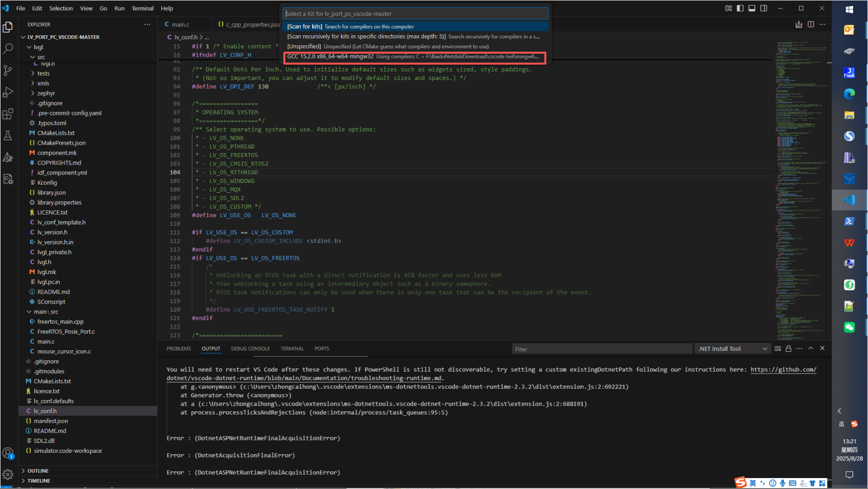Open the .NET Install Tool channel dropdown
The image size is (868, 489).
coord(766,348)
